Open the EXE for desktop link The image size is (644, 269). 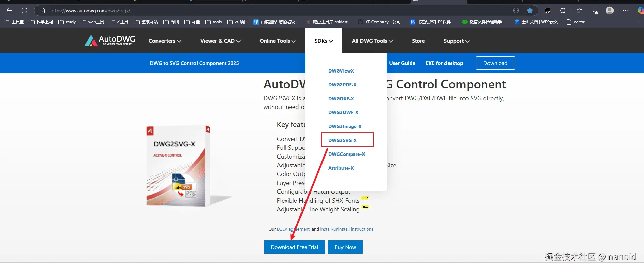[444, 63]
